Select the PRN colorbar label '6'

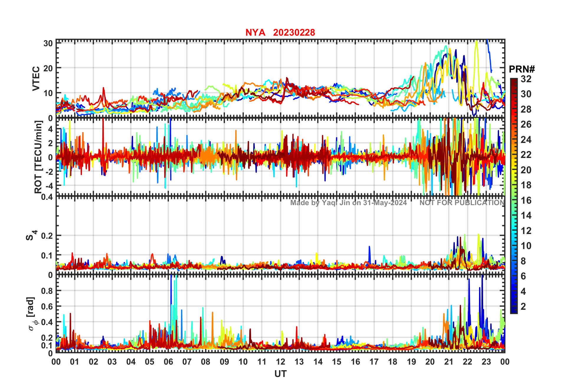523,276
